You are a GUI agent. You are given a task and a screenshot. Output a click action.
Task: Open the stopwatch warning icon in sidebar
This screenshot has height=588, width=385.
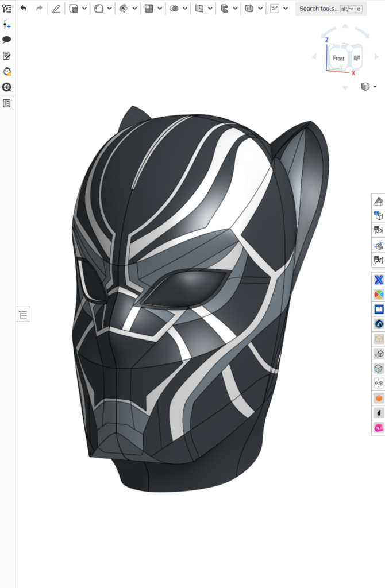point(7,71)
